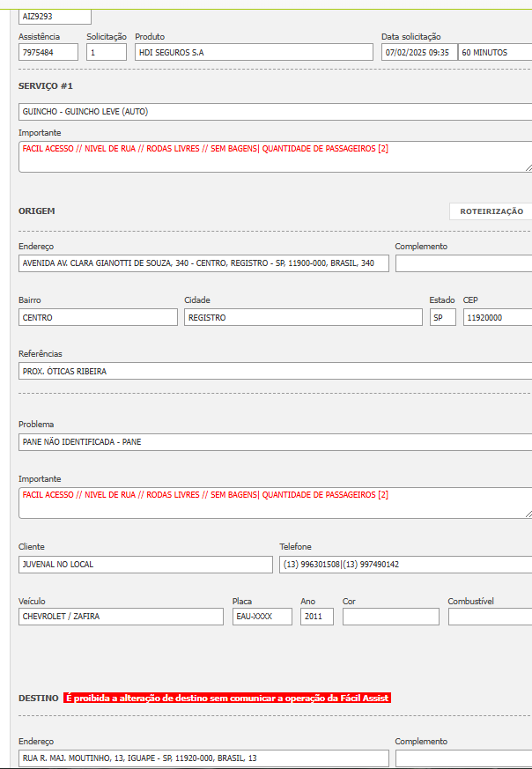Click the origin address field with Clara Gianotti
Screen dimensions: 532x769
(203, 263)
